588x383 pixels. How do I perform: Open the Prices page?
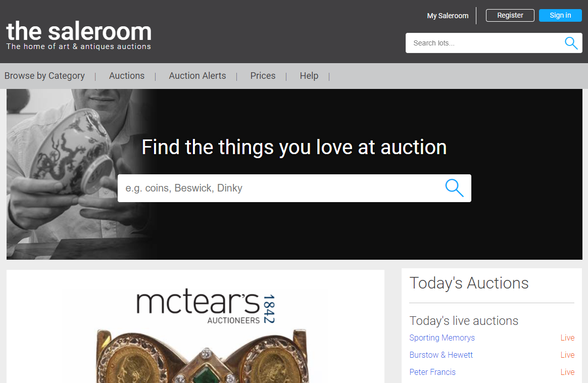[x=263, y=76]
